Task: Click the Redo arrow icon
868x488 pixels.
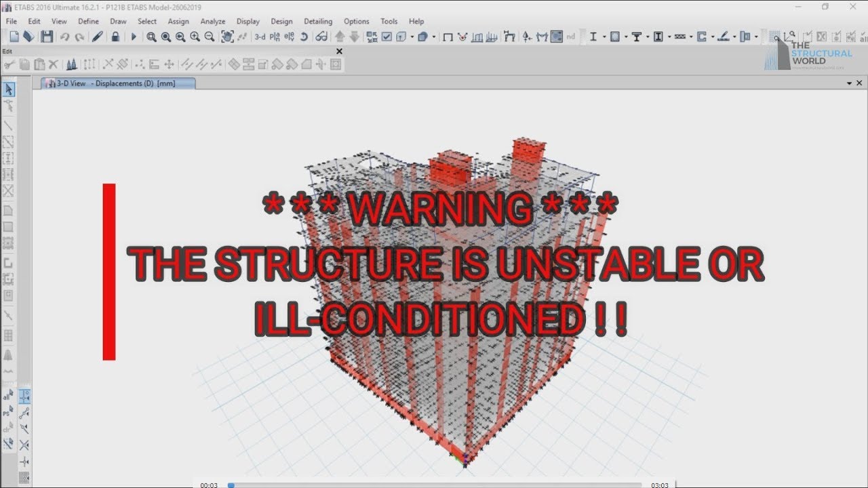Action: pyautogui.click(x=79, y=37)
